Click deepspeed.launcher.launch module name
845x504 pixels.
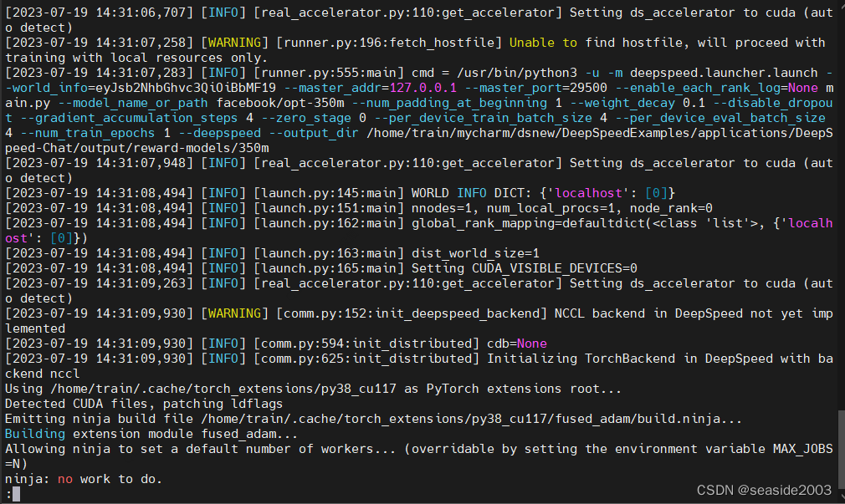(x=724, y=73)
